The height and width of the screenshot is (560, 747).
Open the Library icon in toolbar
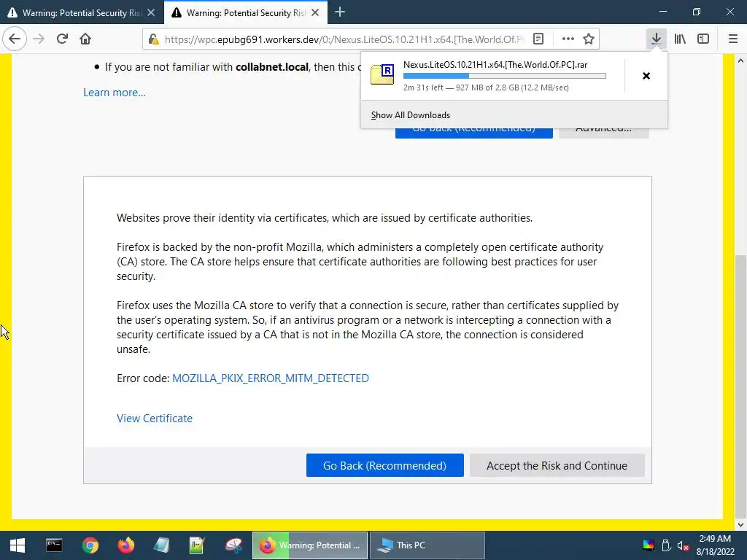(x=680, y=39)
